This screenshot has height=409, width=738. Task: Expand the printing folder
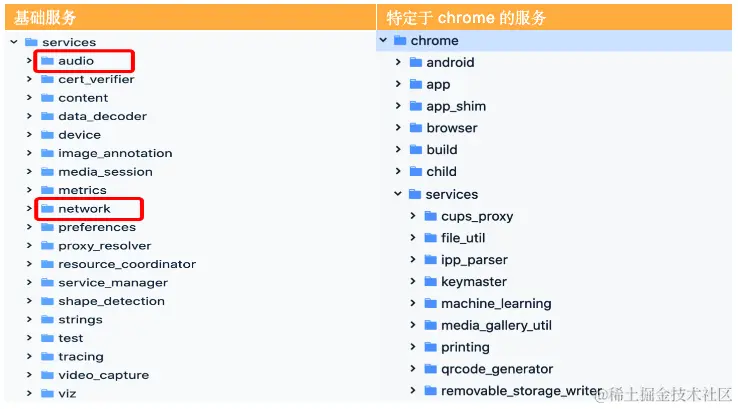pyautogui.click(x=414, y=347)
